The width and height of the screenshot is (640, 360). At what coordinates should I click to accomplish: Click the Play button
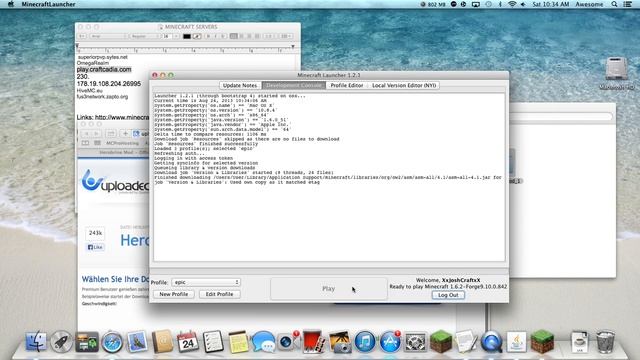(x=329, y=289)
